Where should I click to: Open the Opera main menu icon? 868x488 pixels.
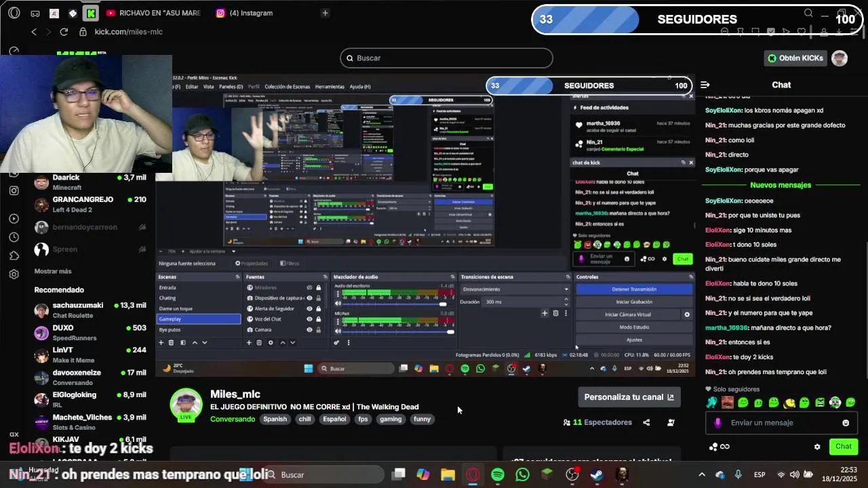click(14, 13)
